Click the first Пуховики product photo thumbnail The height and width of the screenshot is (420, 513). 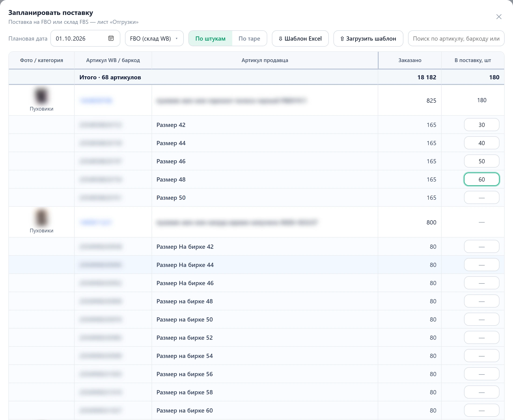coord(41,96)
